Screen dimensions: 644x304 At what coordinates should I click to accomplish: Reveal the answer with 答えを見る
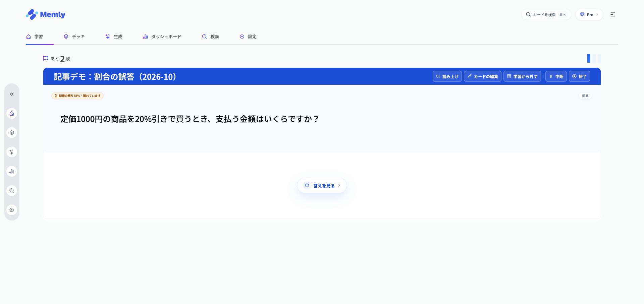click(x=322, y=185)
